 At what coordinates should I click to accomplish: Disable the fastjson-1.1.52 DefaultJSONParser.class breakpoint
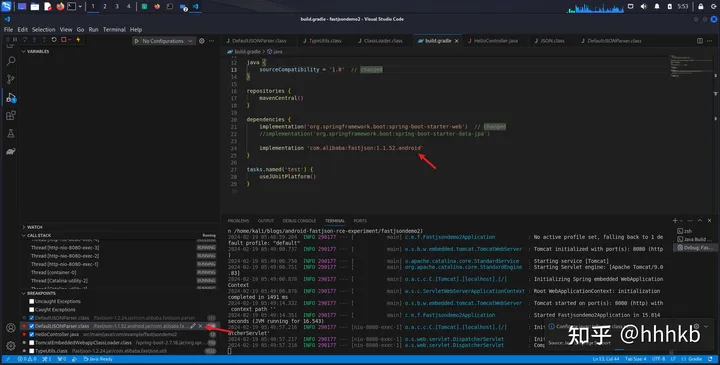point(32,326)
